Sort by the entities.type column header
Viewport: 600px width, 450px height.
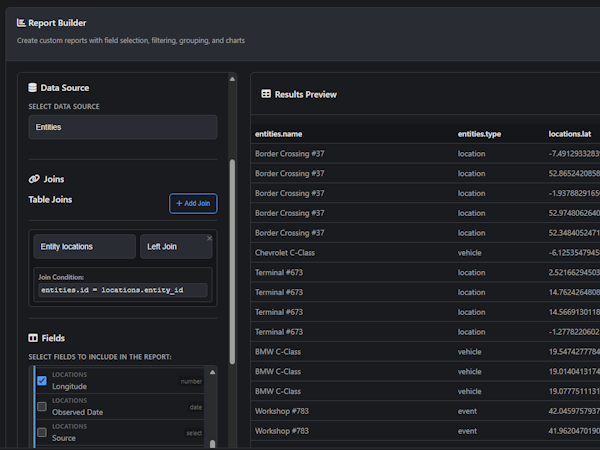479,134
